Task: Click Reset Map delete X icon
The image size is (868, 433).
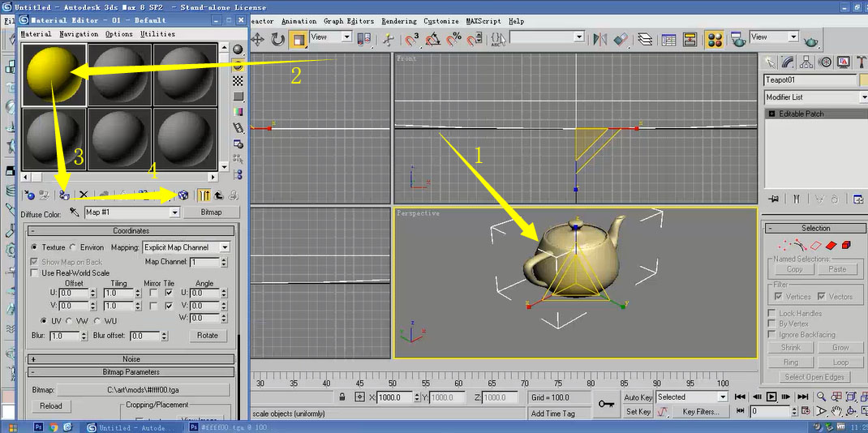Action: pyautogui.click(x=84, y=195)
